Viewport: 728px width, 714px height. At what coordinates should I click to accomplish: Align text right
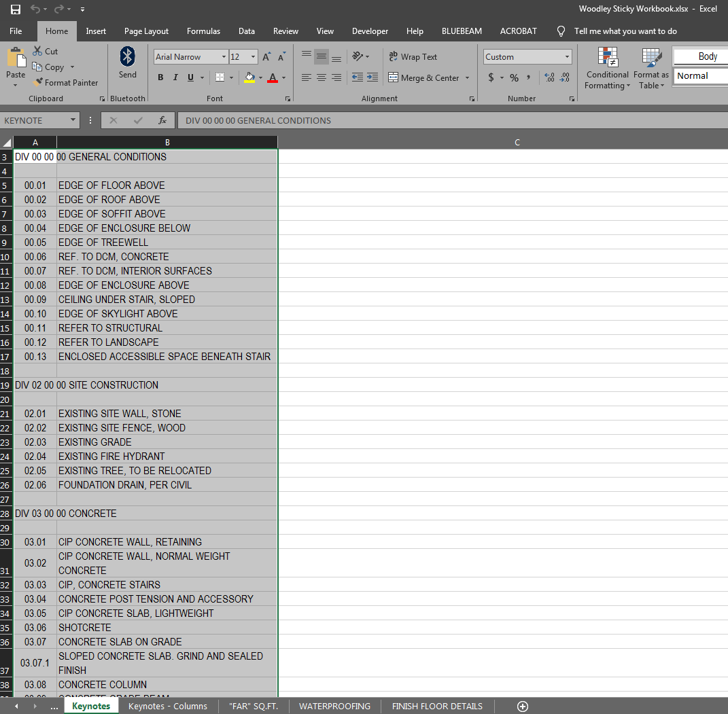(x=336, y=77)
